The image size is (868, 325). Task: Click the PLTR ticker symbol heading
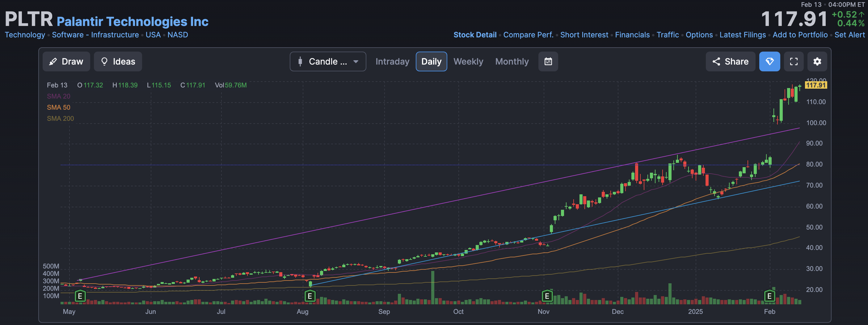(x=29, y=19)
